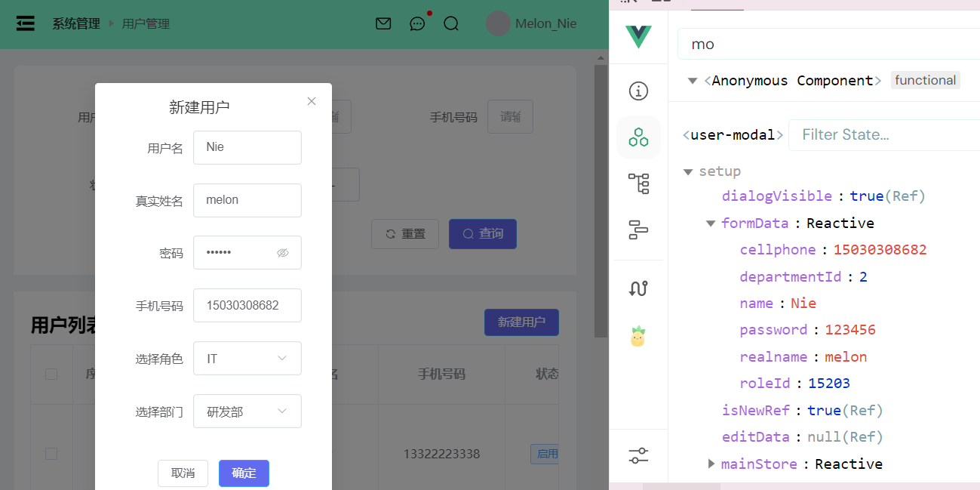Toggle the table header select-all checkbox
This screenshot has width=980, height=490.
[x=51, y=374]
